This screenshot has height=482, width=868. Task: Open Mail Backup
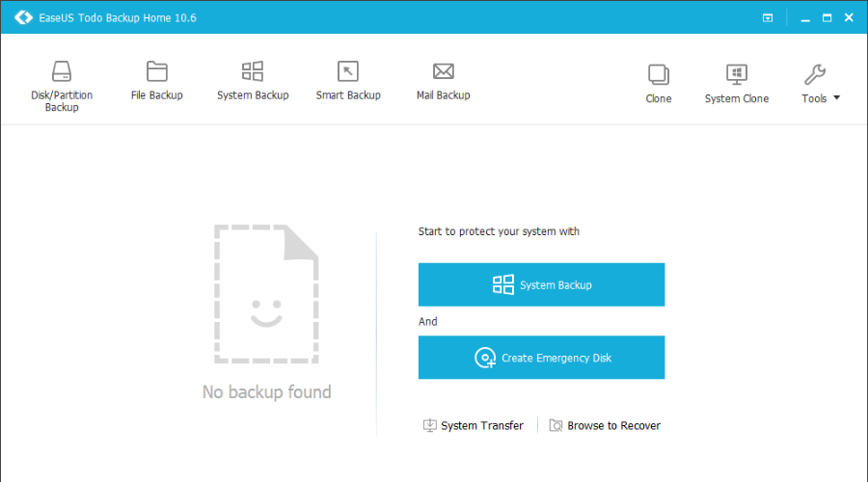tap(444, 80)
